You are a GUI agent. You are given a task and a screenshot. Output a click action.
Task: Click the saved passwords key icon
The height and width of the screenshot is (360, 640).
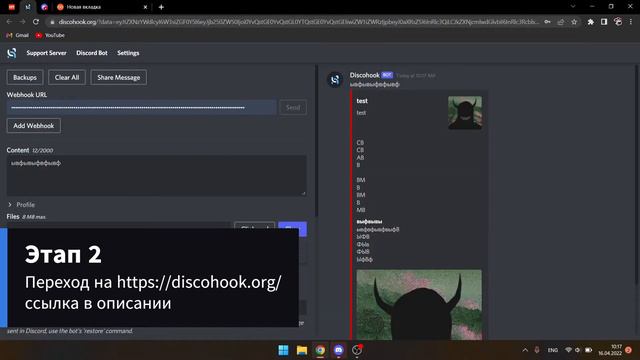point(547,22)
